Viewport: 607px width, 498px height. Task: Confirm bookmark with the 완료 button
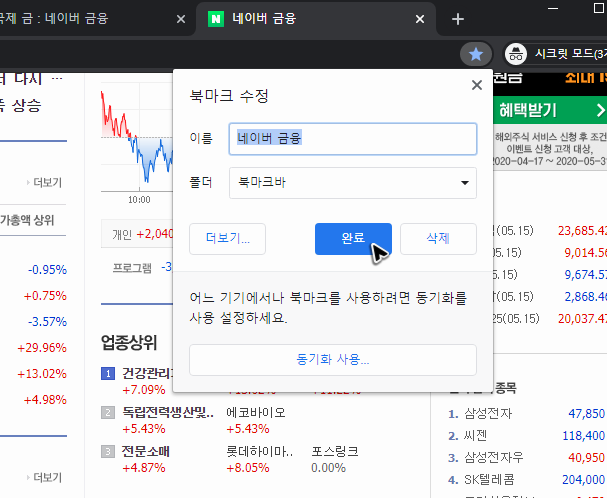[x=353, y=239]
